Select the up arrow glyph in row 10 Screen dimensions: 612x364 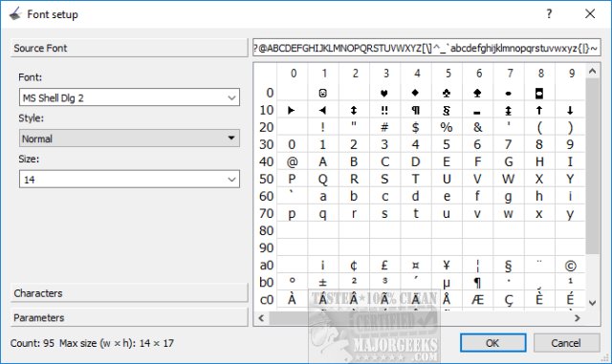point(539,110)
